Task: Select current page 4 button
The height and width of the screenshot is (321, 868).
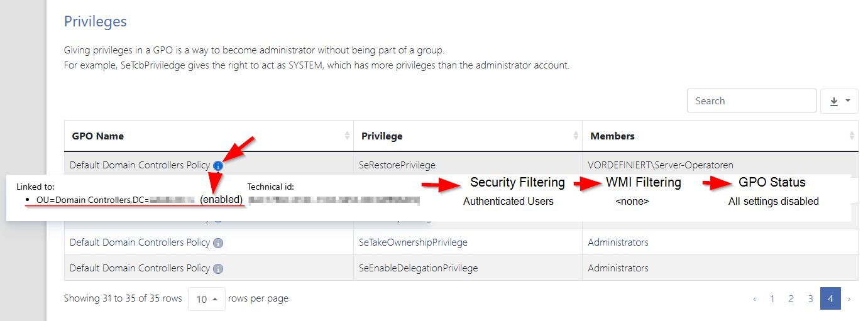Action: (830, 299)
